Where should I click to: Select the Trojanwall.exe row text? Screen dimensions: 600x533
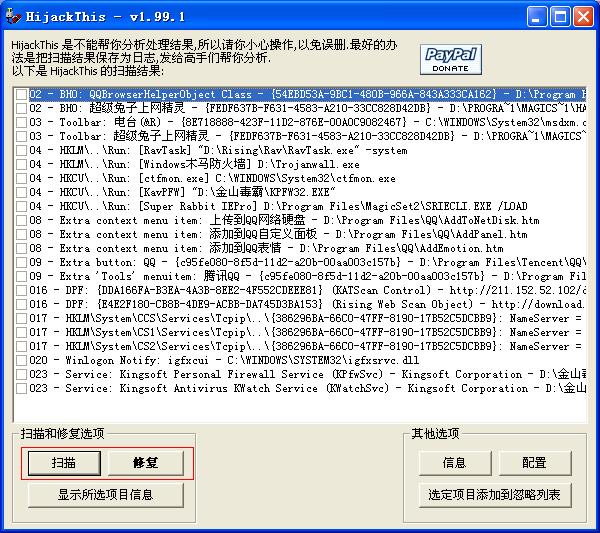click(194, 165)
